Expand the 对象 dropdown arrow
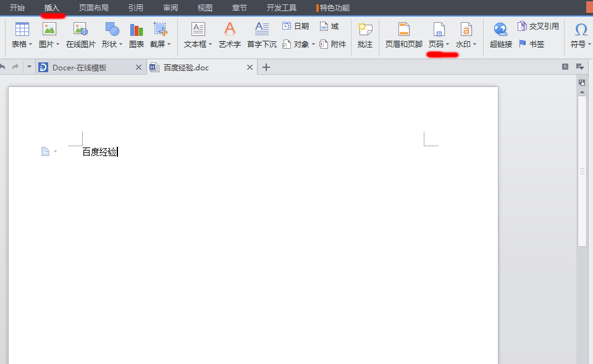Screen dimensions: 593x364 (314, 44)
